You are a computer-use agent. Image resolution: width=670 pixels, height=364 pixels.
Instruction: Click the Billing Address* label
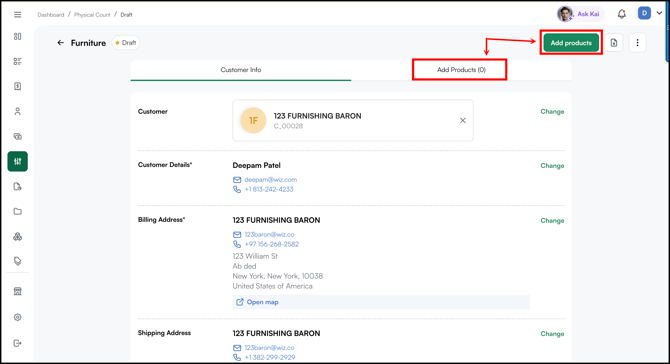point(162,220)
